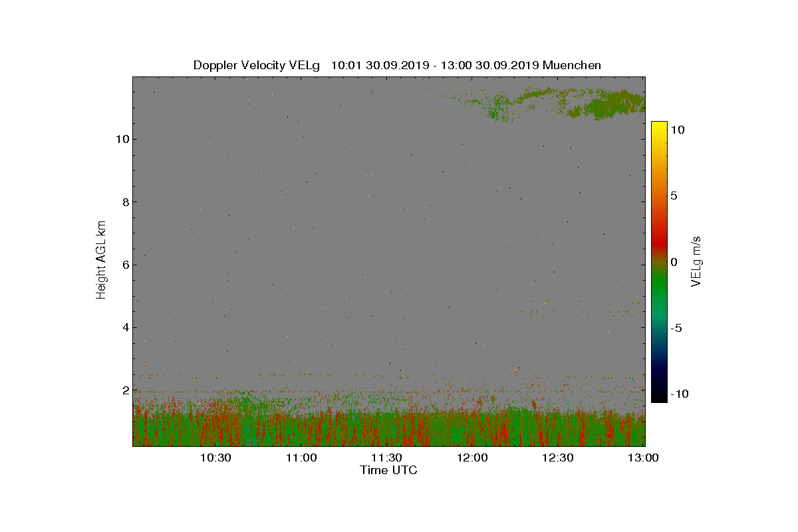This screenshot has height=532, width=798.
Task: Click the plot title 'Doppler Velocity VELg'
Action: pos(257,65)
